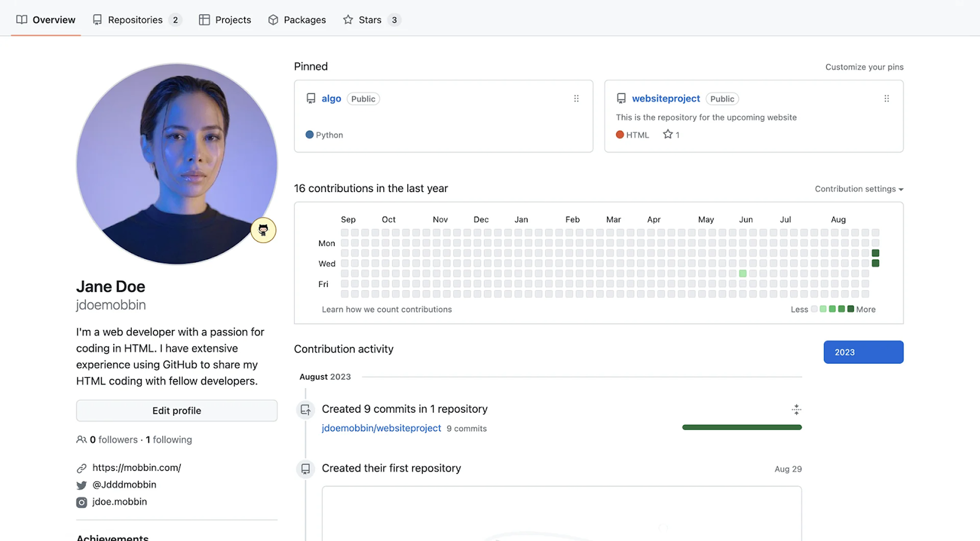Click the star icon in the Stars tab

[348, 20]
